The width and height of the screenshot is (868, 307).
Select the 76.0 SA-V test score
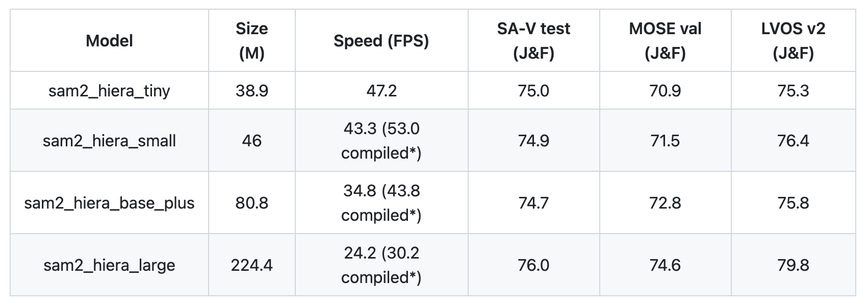tap(533, 265)
